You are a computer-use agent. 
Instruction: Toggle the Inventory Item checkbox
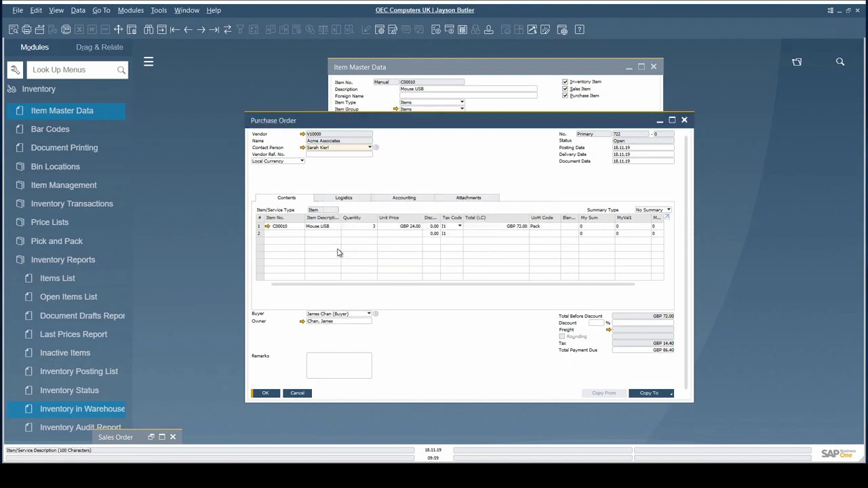pyautogui.click(x=565, y=82)
